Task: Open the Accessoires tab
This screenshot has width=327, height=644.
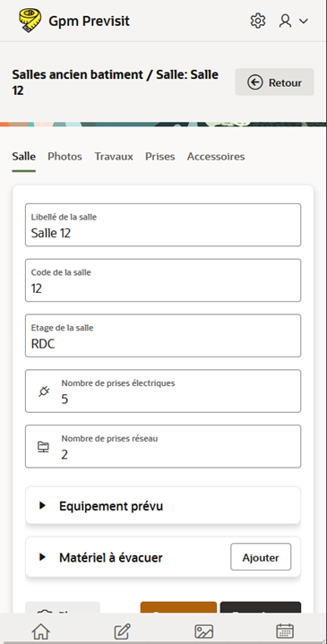Action: (216, 157)
